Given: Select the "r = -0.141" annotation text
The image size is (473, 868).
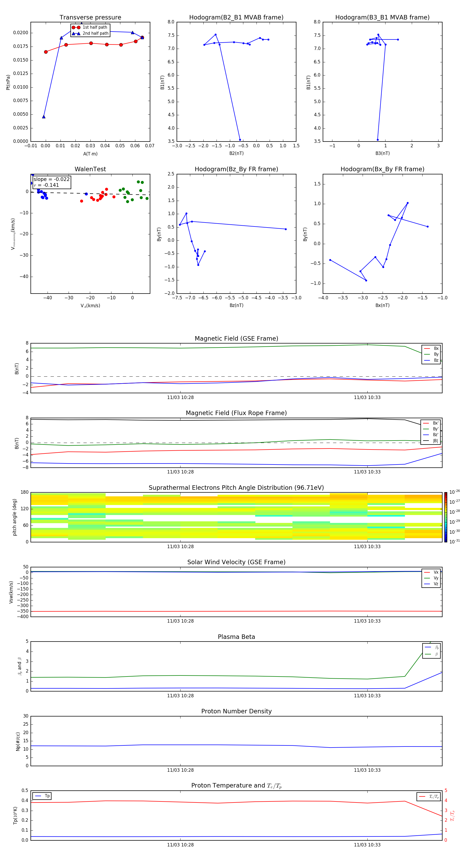Looking at the screenshot, I should (x=47, y=185).
